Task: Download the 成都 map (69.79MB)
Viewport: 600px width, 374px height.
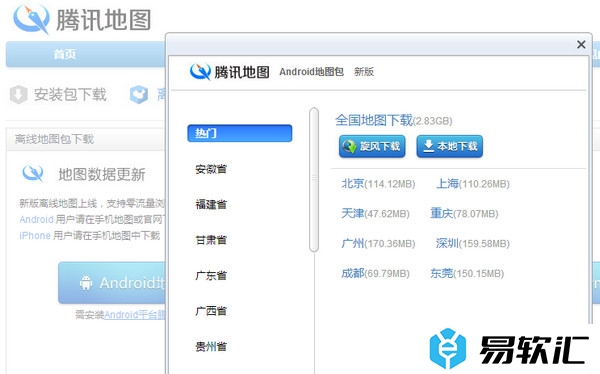Action: [375, 273]
